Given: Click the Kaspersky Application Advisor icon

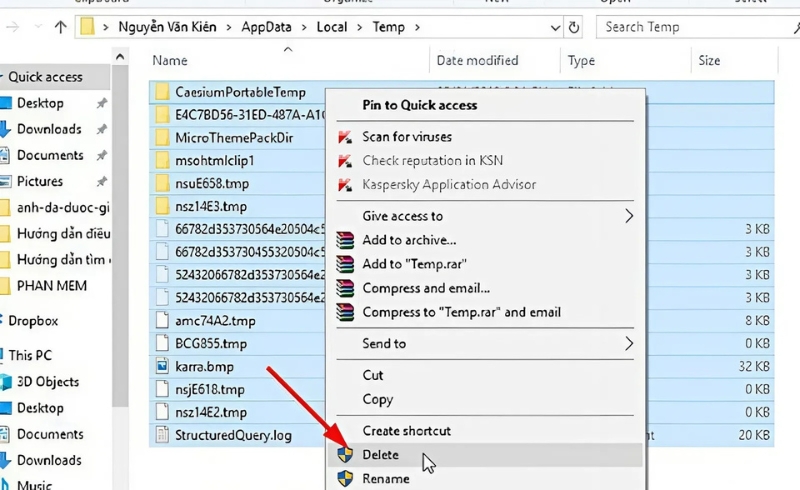Looking at the screenshot, I should click(345, 185).
